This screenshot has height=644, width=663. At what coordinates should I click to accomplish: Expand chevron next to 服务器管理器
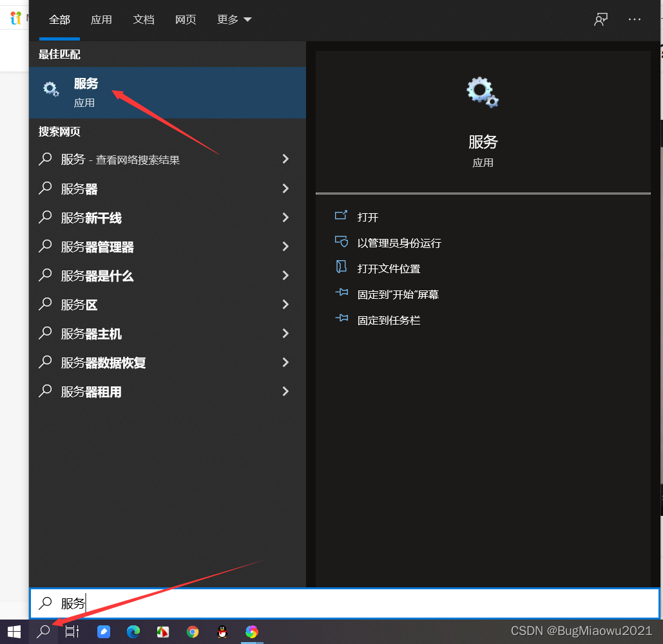click(285, 247)
